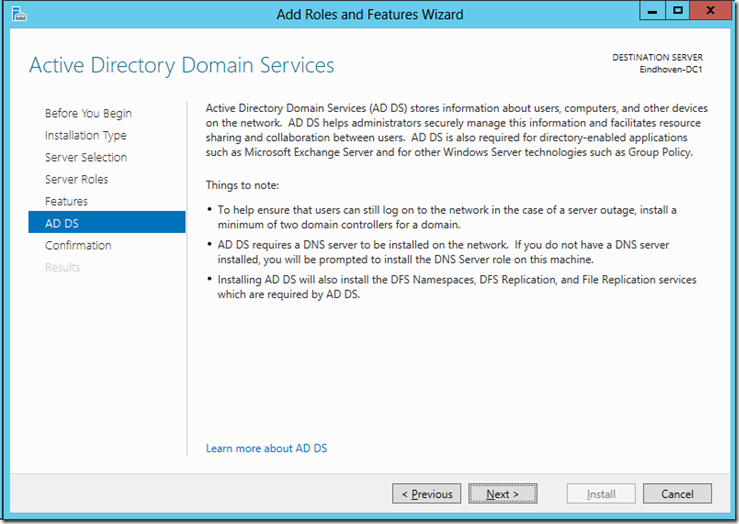Screen dimensions: 739x524
Task: Switch to Server Roles page
Action: click(x=76, y=180)
